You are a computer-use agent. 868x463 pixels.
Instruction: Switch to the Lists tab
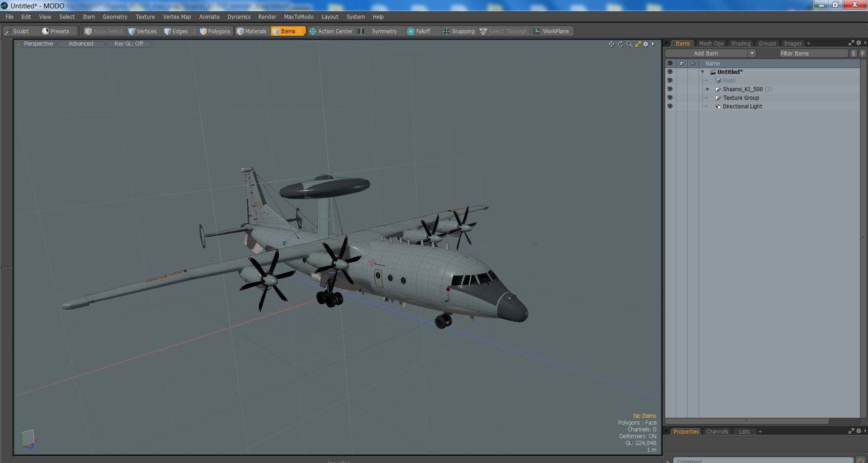pos(744,432)
